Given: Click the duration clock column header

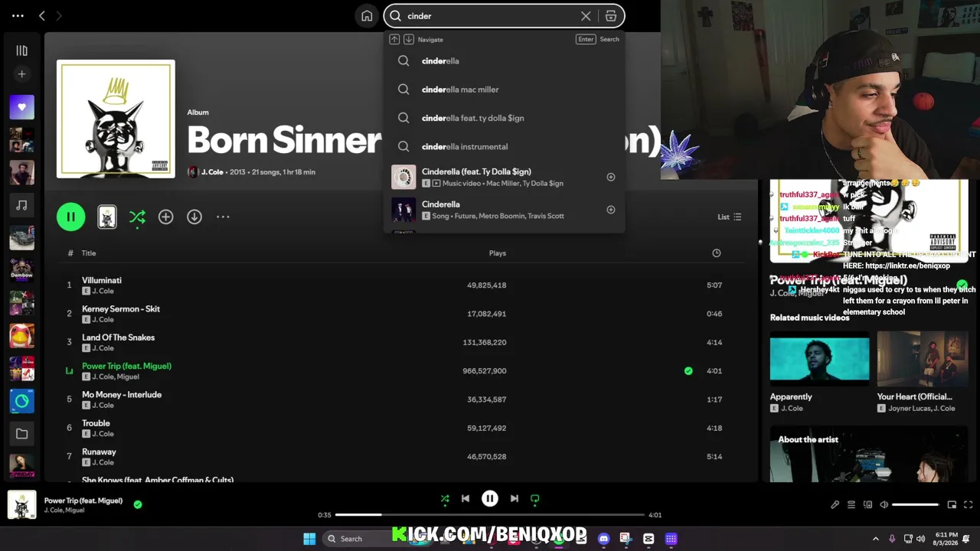Looking at the screenshot, I should click(717, 253).
